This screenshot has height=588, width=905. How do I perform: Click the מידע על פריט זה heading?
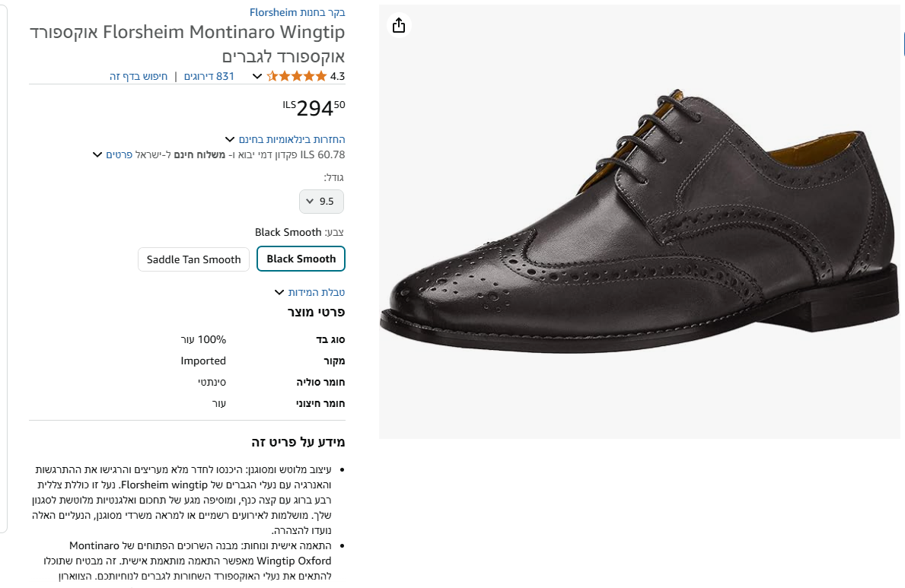298,442
